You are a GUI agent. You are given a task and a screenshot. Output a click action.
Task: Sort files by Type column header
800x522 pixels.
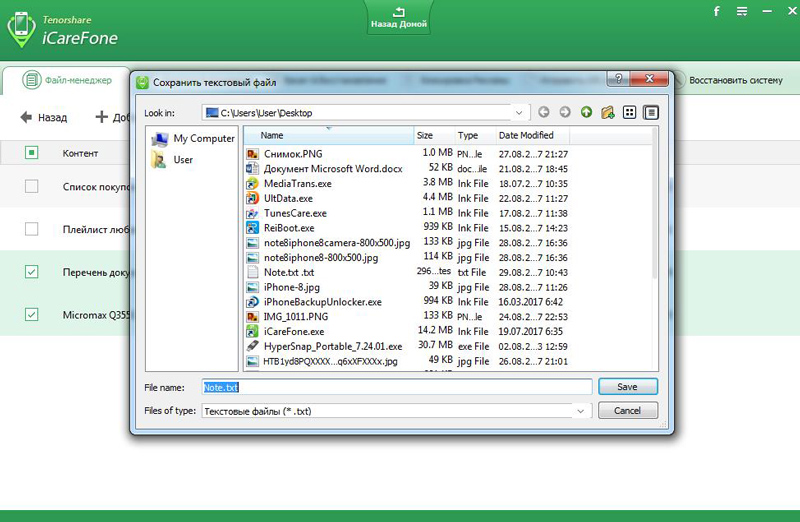[x=475, y=135]
